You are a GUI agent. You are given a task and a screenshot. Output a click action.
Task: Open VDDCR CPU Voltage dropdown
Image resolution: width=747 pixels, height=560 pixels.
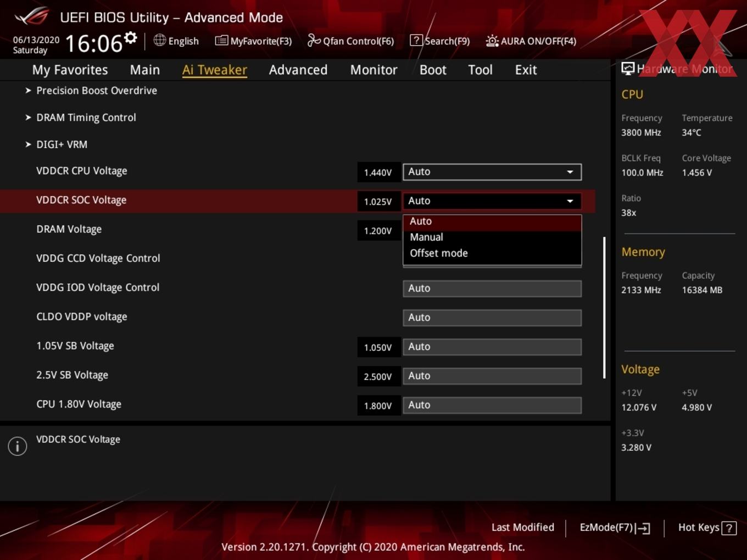pyautogui.click(x=492, y=172)
